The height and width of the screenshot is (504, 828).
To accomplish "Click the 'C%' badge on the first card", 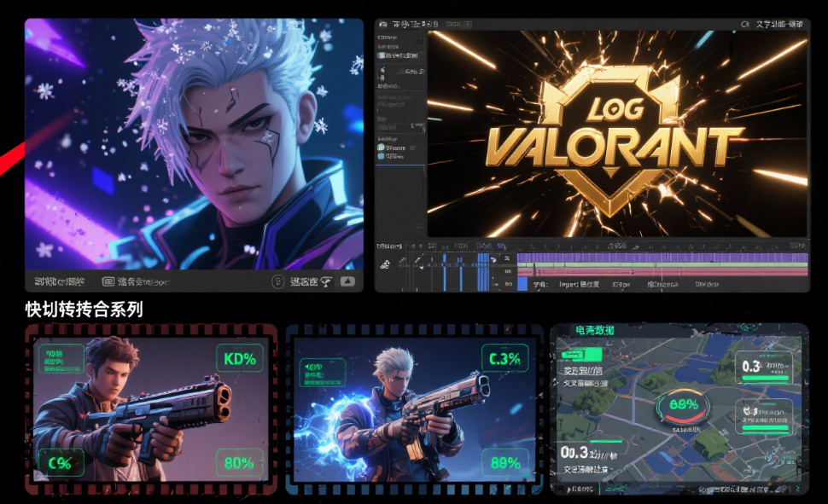I will pyautogui.click(x=61, y=463).
